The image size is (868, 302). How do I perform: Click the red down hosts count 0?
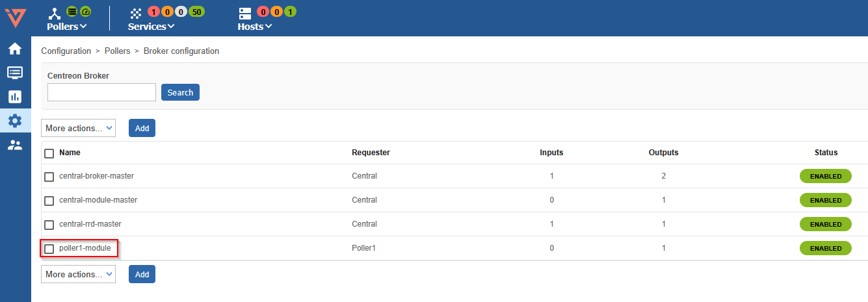point(263,12)
